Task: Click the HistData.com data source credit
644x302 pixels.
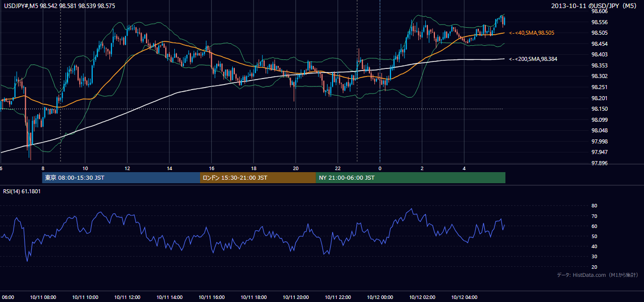Action: (x=597, y=275)
